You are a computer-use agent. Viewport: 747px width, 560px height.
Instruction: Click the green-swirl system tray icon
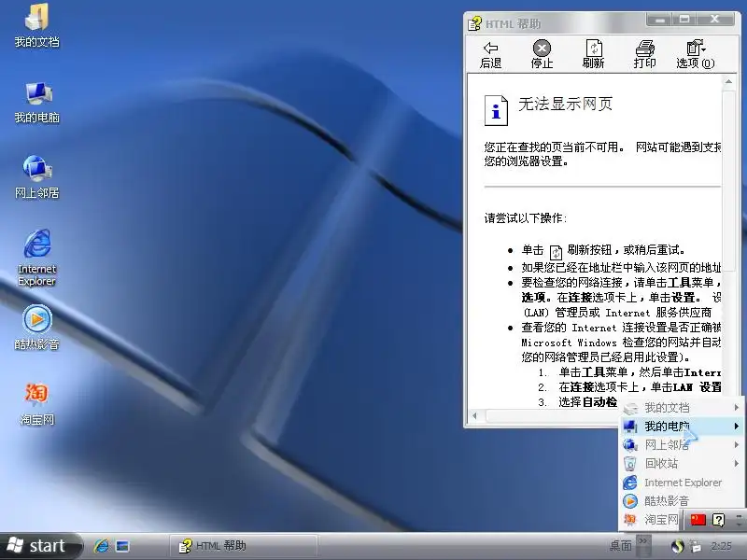(677, 546)
